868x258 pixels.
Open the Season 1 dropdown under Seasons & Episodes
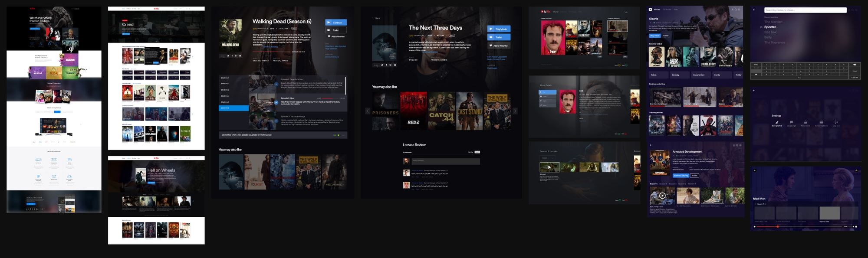coord(547,158)
